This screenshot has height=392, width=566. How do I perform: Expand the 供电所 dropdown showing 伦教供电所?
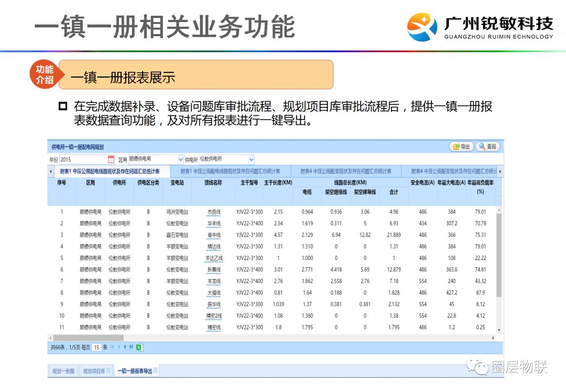click(251, 159)
